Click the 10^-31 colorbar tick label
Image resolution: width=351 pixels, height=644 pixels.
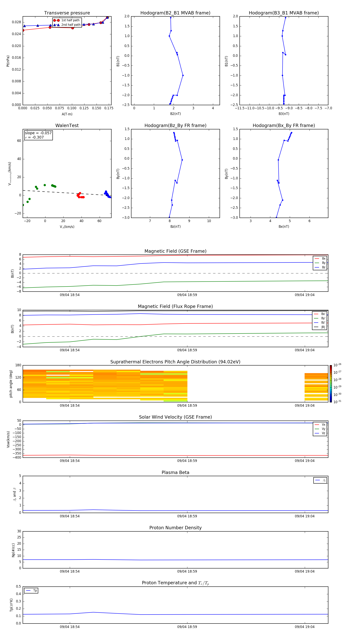[337, 402]
